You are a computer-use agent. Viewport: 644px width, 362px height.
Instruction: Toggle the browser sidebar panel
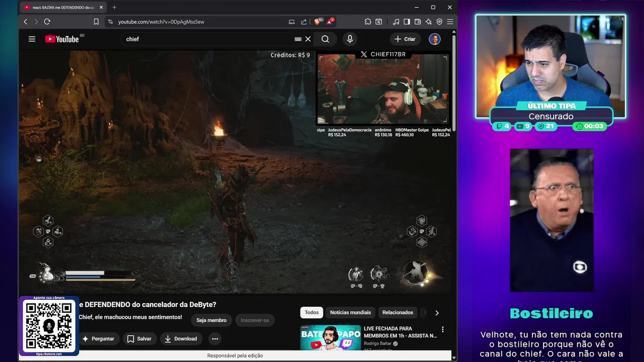point(407,22)
